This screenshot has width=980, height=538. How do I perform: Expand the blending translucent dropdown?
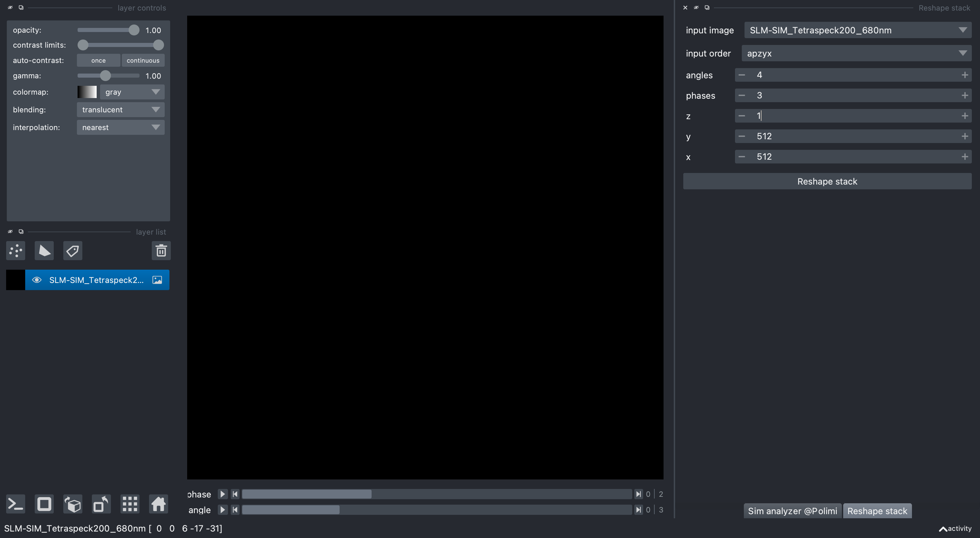(120, 110)
